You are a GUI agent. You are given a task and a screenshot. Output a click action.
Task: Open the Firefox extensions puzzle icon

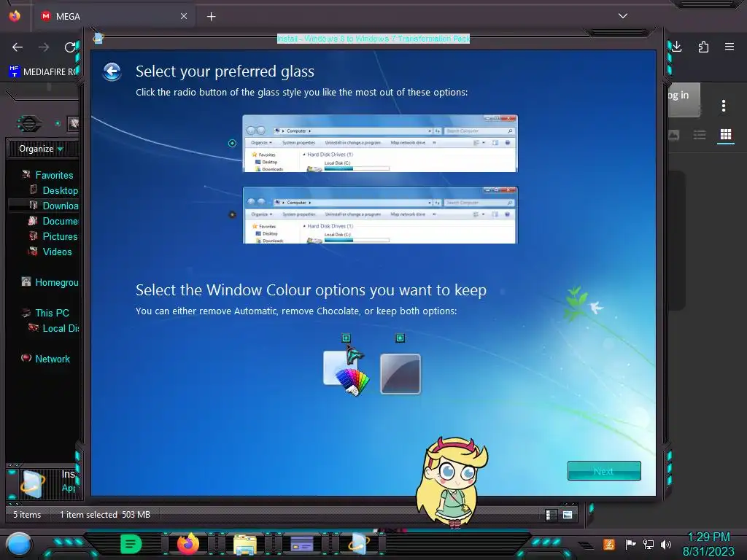pos(703,47)
